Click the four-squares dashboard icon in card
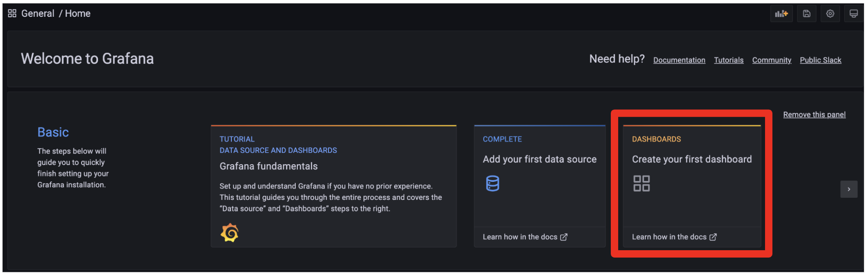This screenshot has height=276, width=868. pyautogui.click(x=642, y=183)
